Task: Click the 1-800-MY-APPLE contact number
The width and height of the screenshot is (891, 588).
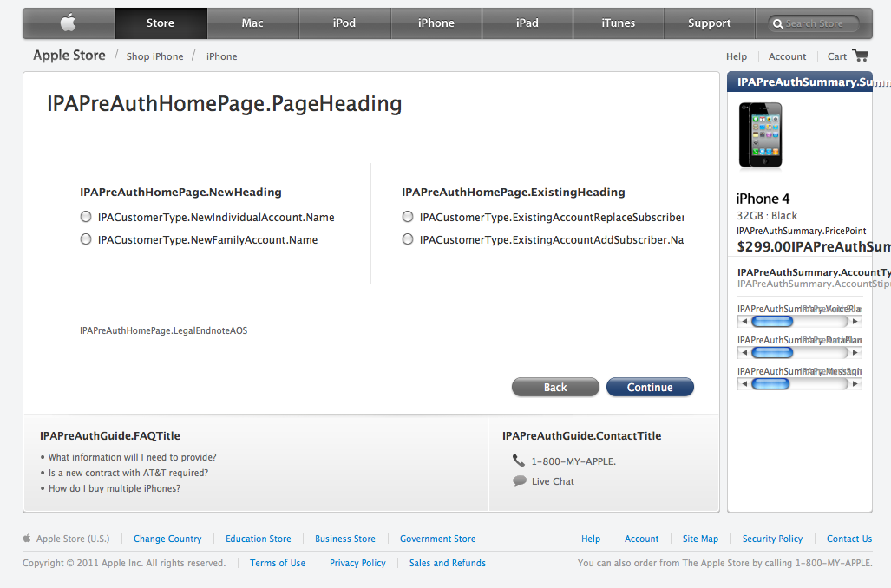Action: (573, 461)
